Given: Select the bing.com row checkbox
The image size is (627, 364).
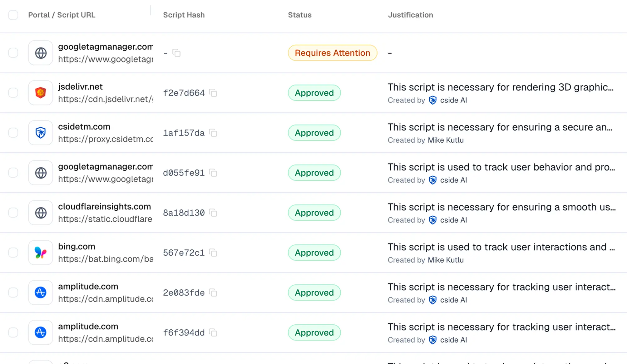Looking at the screenshot, I should pyautogui.click(x=13, y=253).
